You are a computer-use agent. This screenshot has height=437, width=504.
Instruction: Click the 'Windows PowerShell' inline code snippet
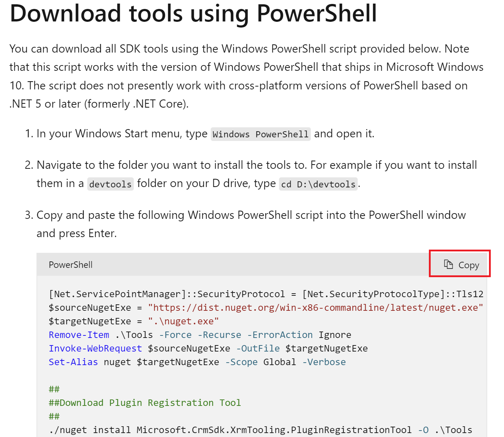[x=260, y=134]
